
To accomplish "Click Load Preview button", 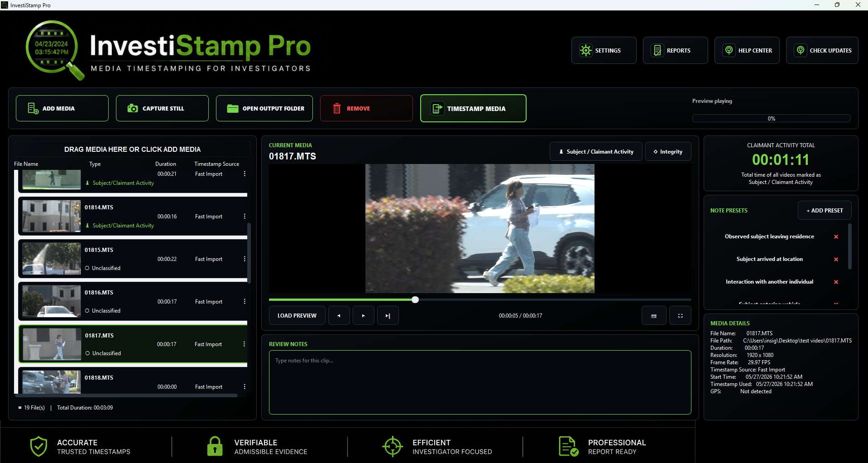I will pyautogui.click(x=297, y=316).
